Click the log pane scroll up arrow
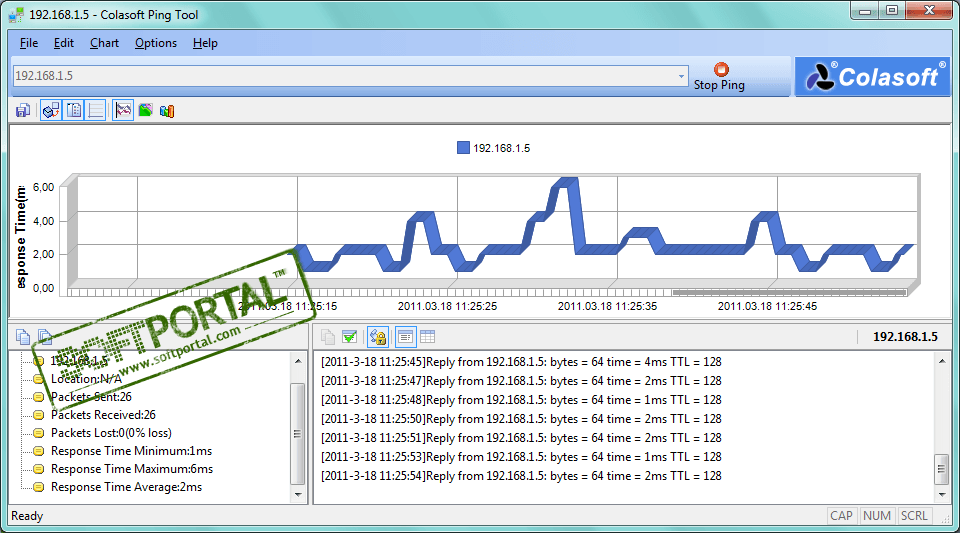Screen dimensions: 960x533 (942, 361)
